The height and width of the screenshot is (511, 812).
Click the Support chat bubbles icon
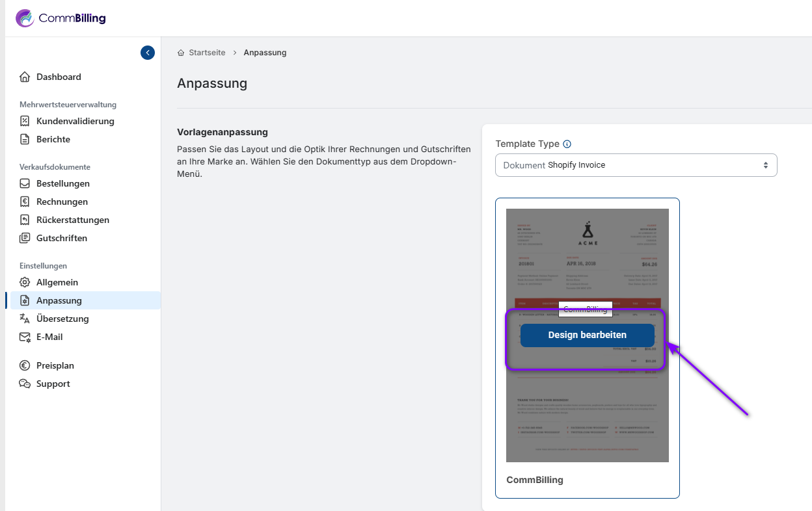pos(25,384)
